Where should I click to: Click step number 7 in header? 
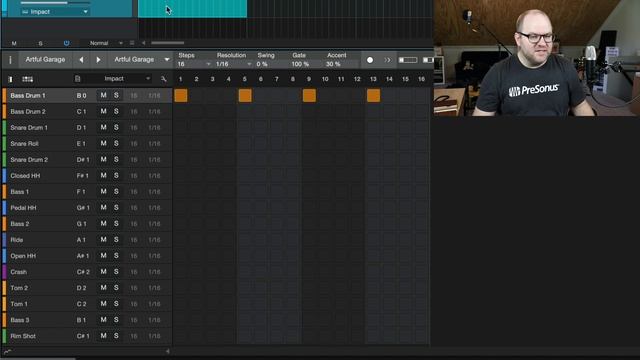tap(277, 79)
